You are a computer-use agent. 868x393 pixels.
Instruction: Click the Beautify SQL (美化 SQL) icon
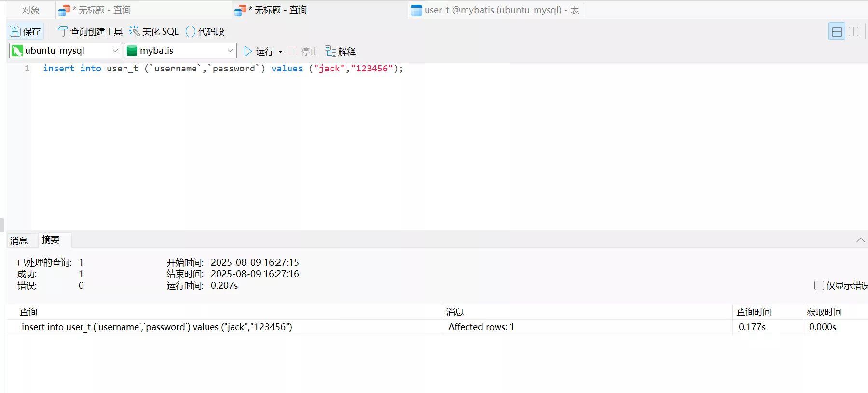click(134, 31)
